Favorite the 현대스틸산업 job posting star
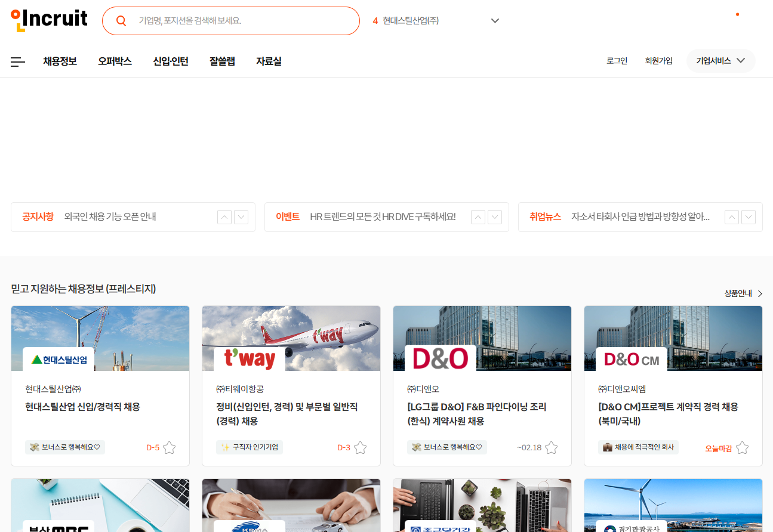 (170, 447)
